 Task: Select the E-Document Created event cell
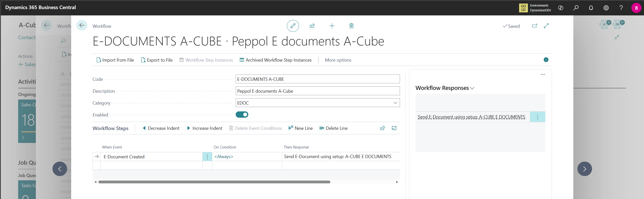(x=151, y=157)
